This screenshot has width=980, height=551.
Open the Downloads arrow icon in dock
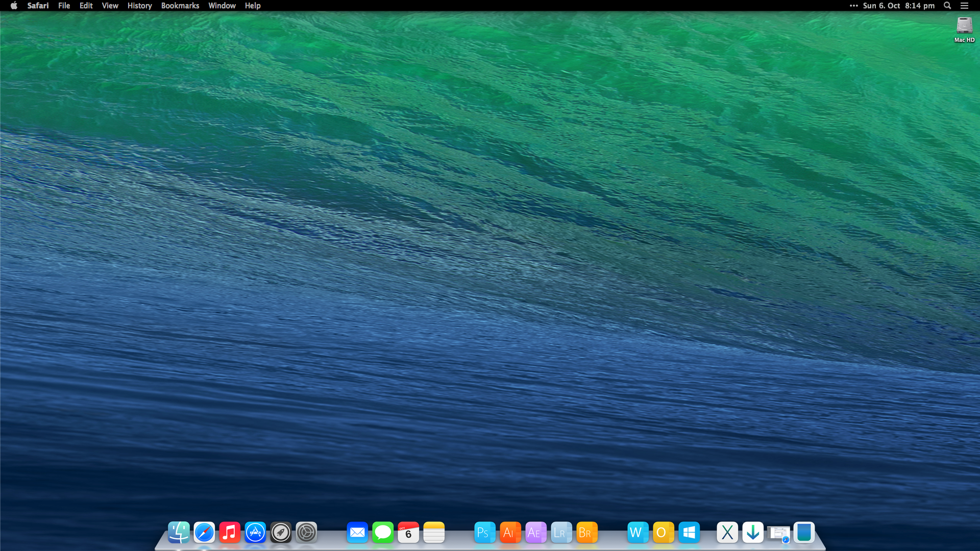click(x=752, y=533)
